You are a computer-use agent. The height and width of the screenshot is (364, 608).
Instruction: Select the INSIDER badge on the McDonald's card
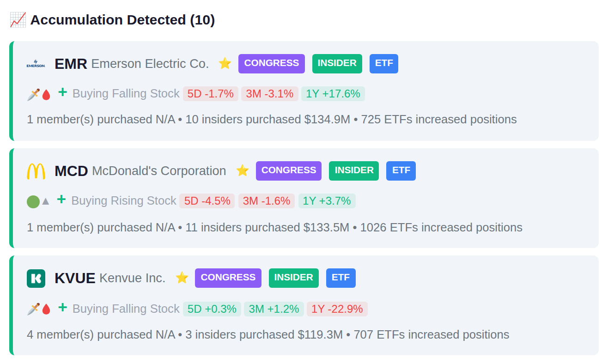tap(354, 171)
